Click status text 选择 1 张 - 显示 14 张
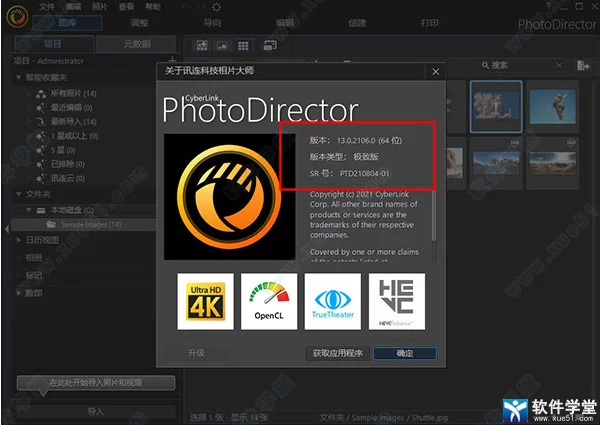Image resolution: width=600 pixels, height=425 pixels. click(229, 418)
